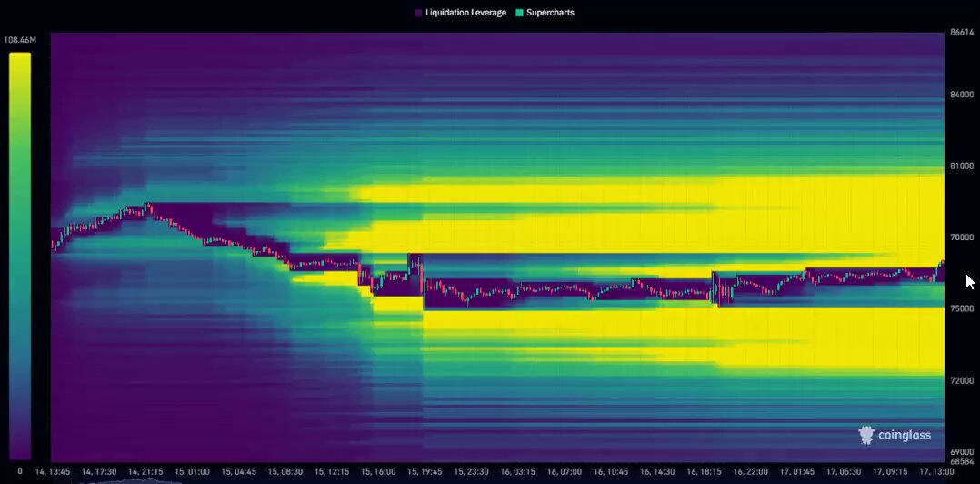Toggle the Supercharts legend entry

pyautogui.click(x=545, y=13)
